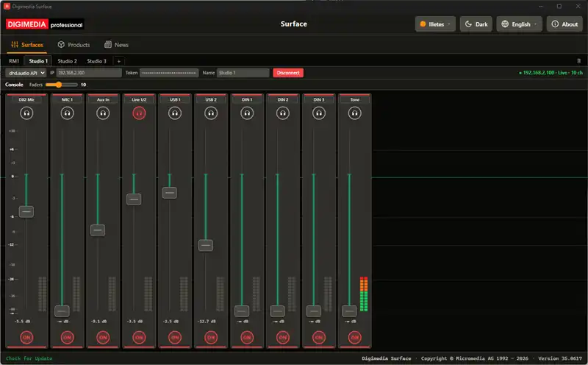The width and height of the screenshot is (588, 365).
Task: Click the Name field showing Studio 1
Action: click(x=243, y=73)
